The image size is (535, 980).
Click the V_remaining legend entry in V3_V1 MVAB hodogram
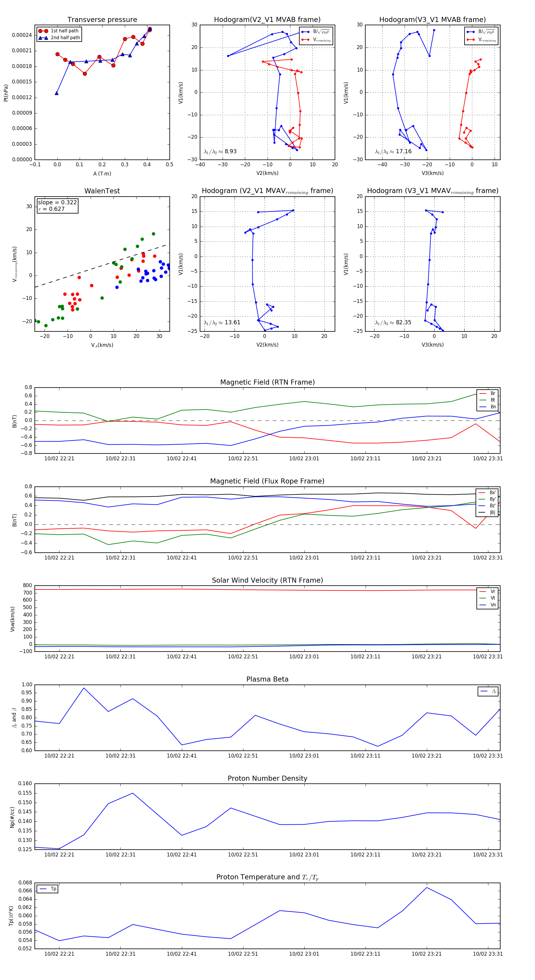pos(481,39)
